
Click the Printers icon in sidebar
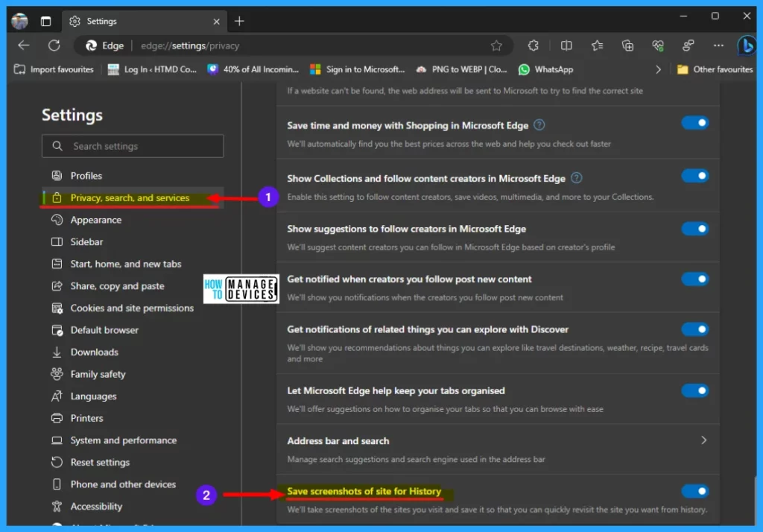[57, 418]
